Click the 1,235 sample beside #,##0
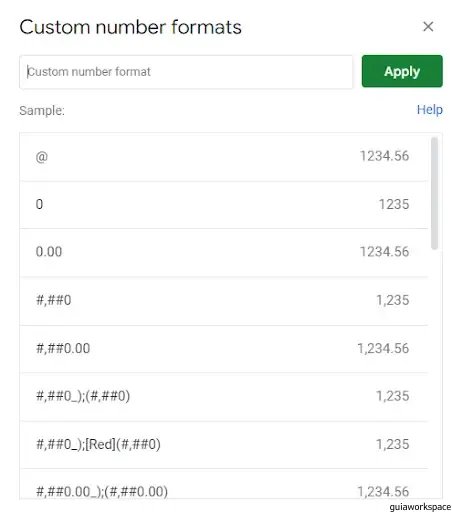This screenshot has width=452, height=512. (x=392, y=300)
